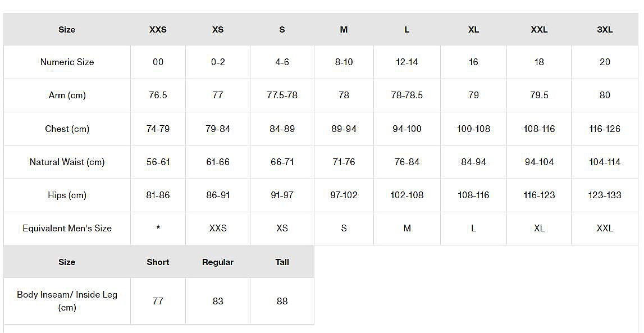Select the 79.5 arm length cell
The height and width of the screenshot is (333, 644).
click(x=539, y=95)
